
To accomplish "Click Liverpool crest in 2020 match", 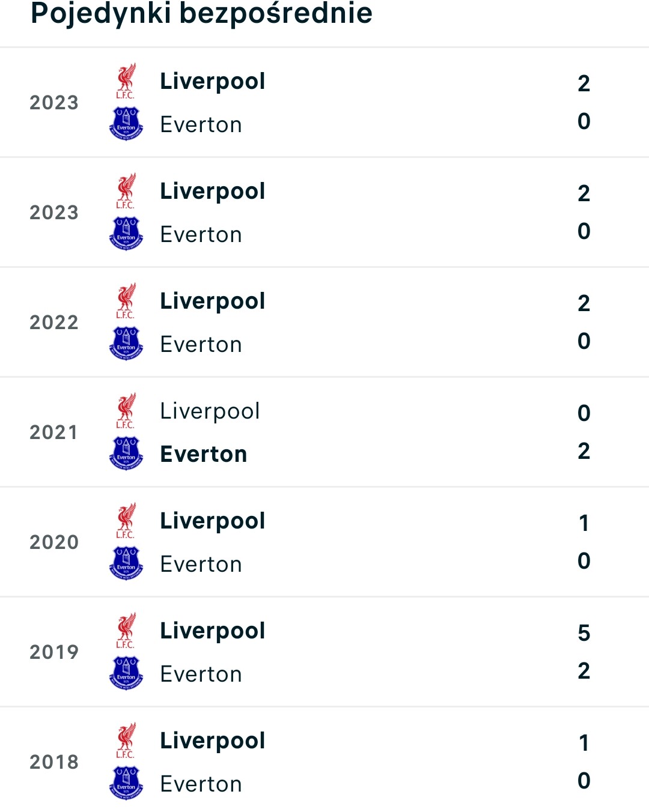I will coord(126,521).
